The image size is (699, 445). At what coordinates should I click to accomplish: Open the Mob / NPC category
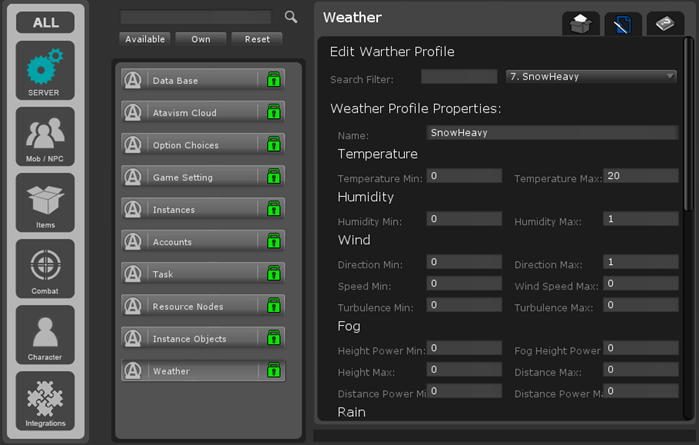[45, 136]
